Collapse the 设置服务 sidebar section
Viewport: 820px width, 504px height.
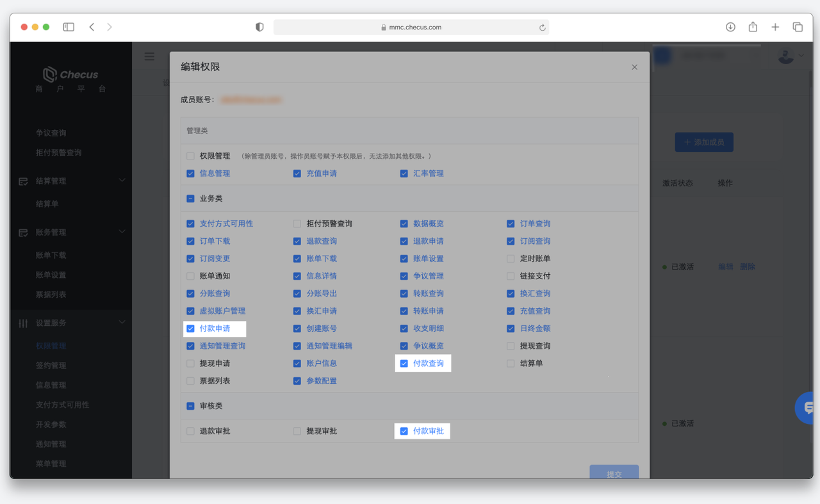(122, 323)
